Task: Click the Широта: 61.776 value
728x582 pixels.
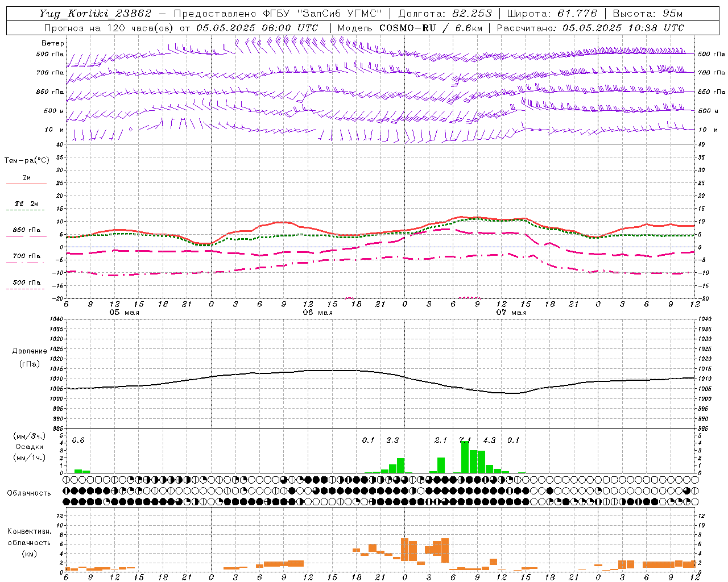Action: click(552, 14)
